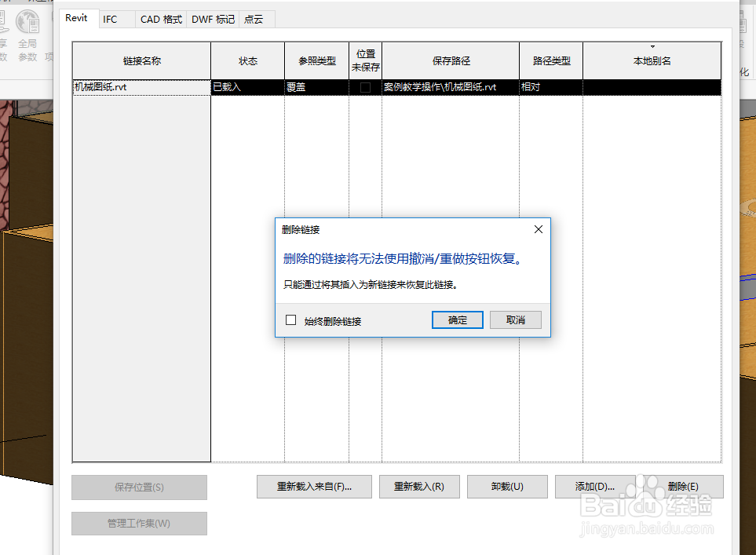The width and height of the screenshot is (756, 555).
Task: Click the 覆盖 reference type cell
Action: point(317,87)
